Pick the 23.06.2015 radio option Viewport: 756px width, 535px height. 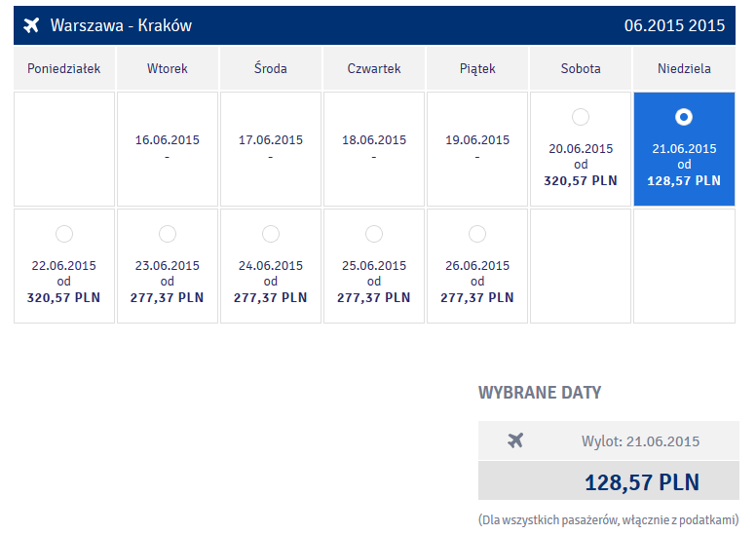[x=168, y=234]
